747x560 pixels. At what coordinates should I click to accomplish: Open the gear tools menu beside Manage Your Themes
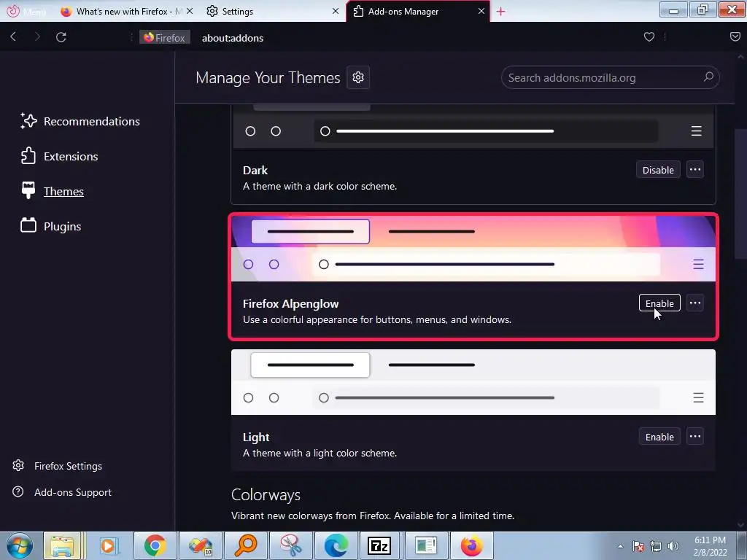coord(358,77)
